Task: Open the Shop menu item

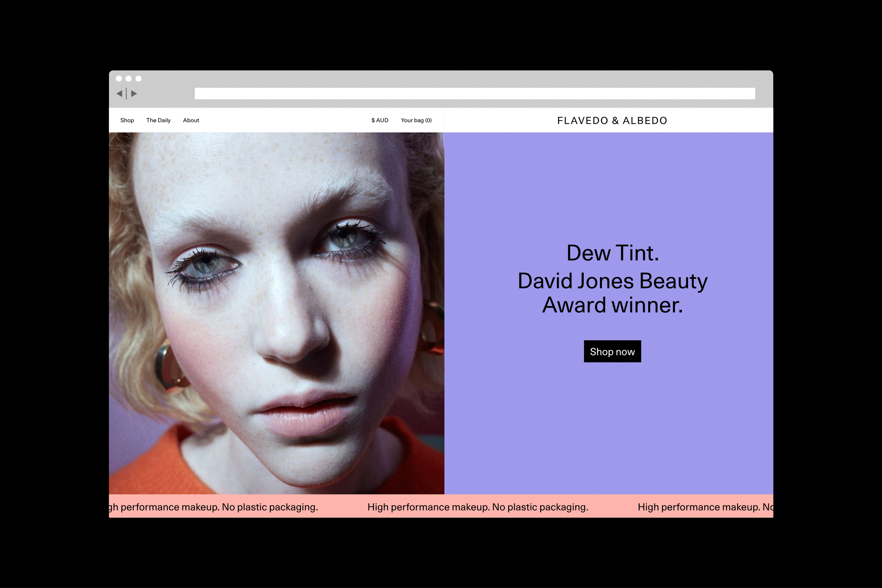Action: click(x=127, y=120)
